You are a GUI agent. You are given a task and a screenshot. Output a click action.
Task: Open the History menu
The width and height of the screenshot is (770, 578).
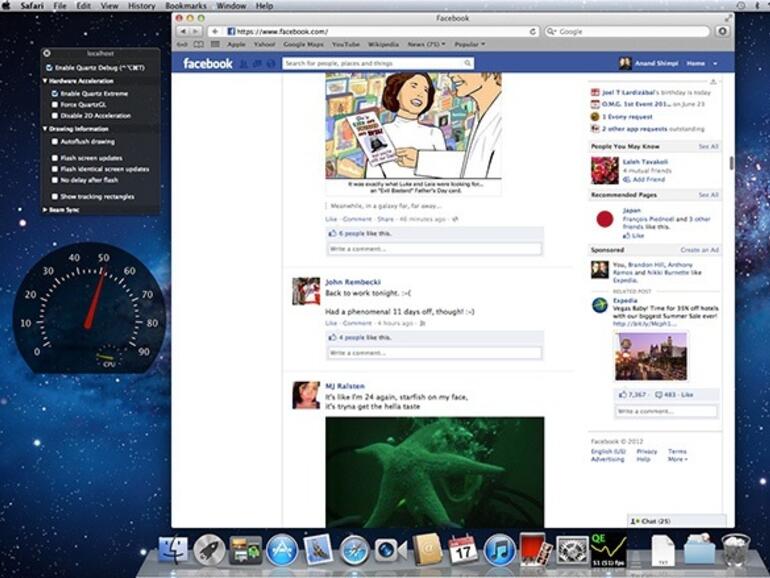[x=141, y=6]
